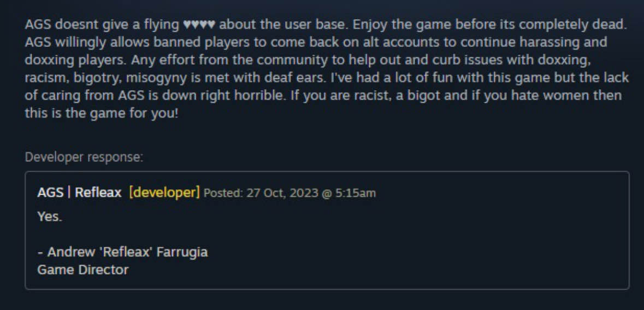Click the Posted 27 Oct, 2023 timestamp
Viewport: 644px width, 310px height.
coord(289,193)
